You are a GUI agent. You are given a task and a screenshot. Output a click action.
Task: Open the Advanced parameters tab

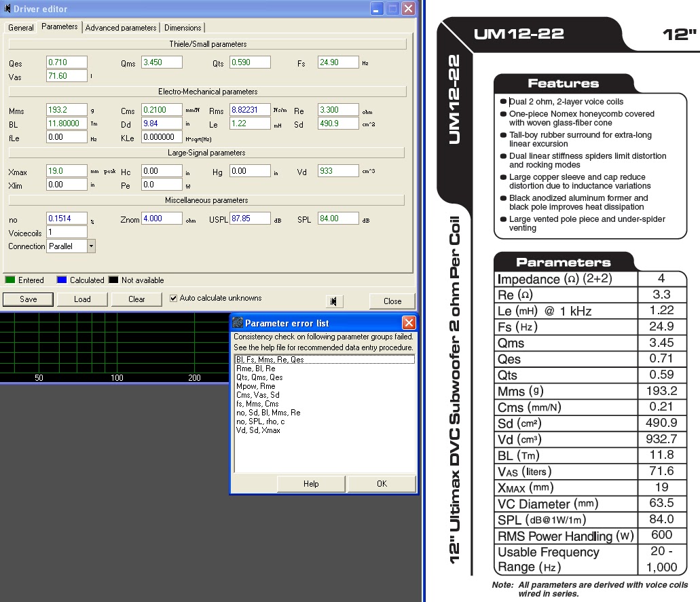(121, 28)
